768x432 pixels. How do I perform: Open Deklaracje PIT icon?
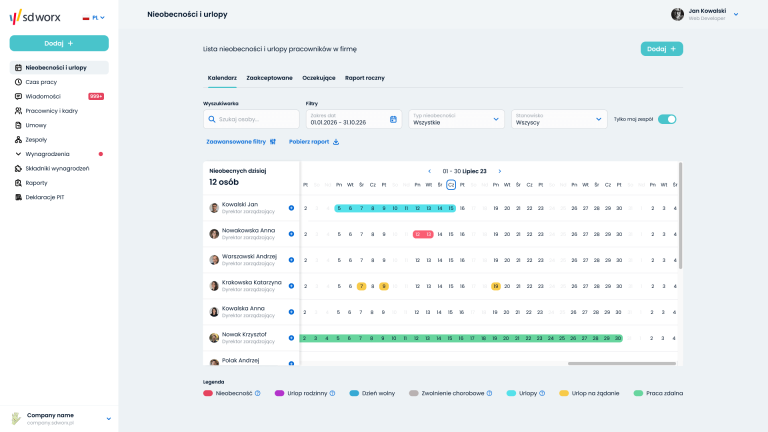click(x=18, y=197)
